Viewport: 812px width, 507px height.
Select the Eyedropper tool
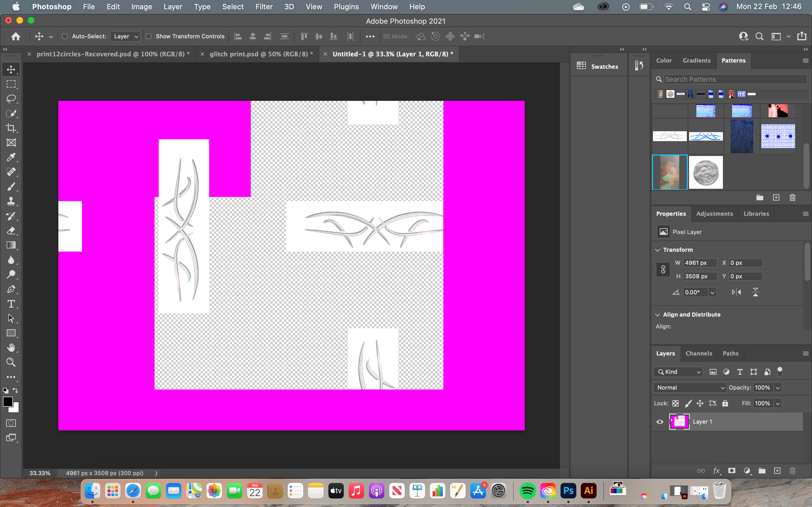tap(11, 157)
